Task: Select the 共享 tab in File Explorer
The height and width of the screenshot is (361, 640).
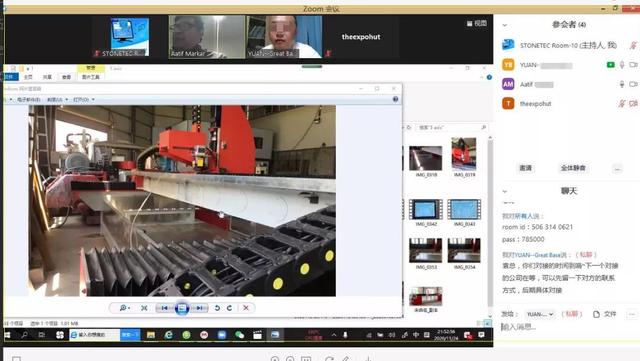Action: pos(47,77)
